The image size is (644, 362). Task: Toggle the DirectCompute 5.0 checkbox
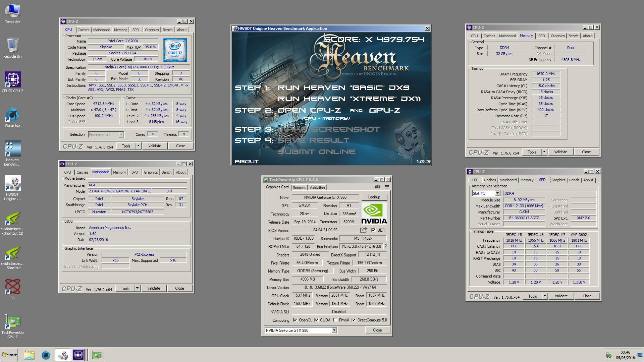click(354, 320)
